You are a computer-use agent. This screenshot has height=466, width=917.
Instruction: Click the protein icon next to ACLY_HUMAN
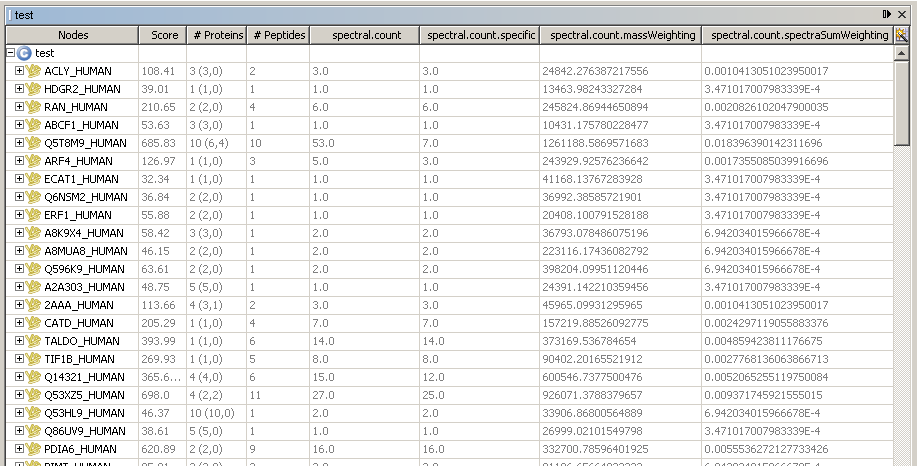(x=34, y=71)
